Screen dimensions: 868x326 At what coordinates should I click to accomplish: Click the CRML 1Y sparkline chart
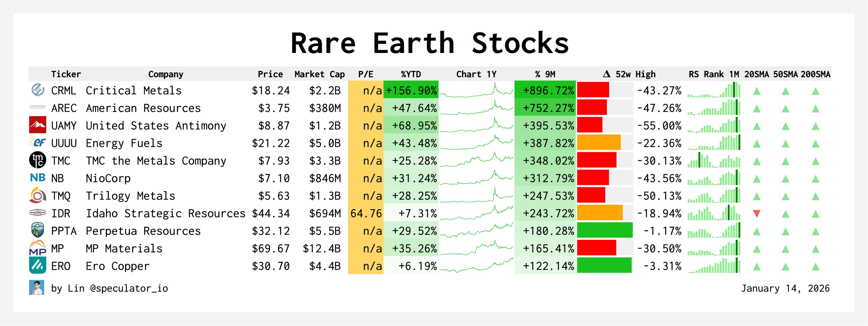[x=476, y=90]
